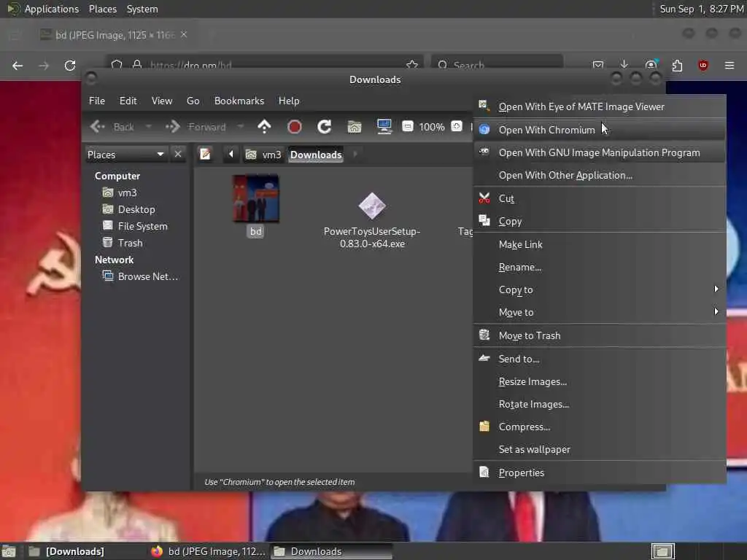
Task: Toggle the location edit pencil button
Action: click(x=205, y=155)
